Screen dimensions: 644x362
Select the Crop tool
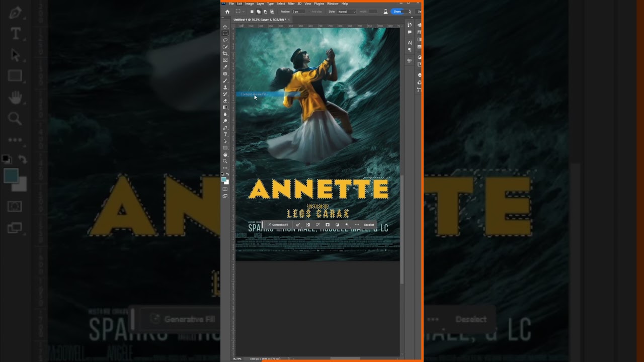click(x=225, y=53)
